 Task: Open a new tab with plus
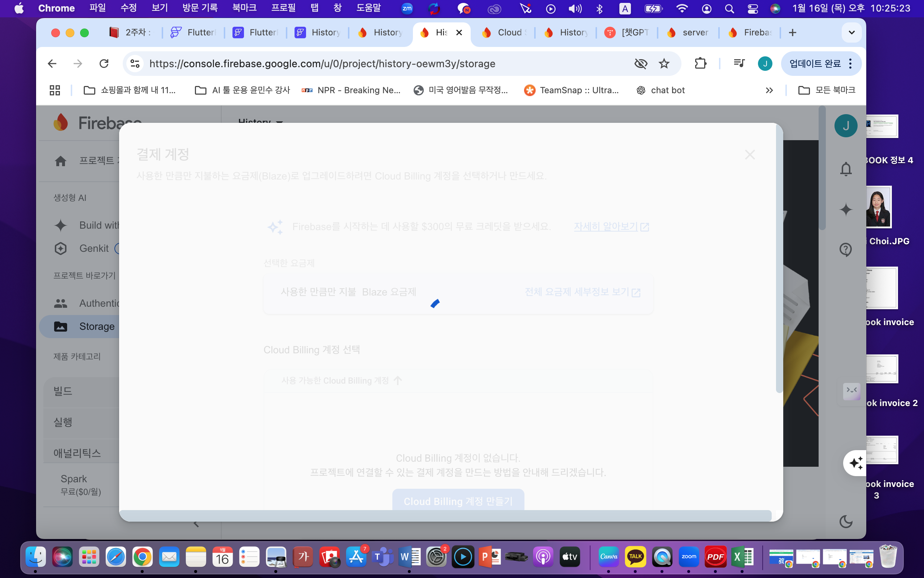point(792,33)
